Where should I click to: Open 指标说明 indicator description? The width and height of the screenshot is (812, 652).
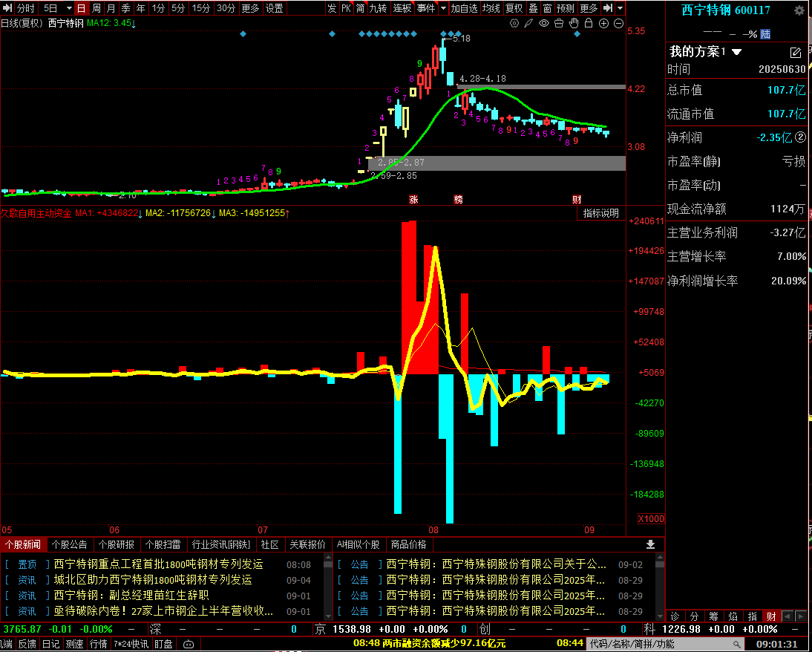(x=600, y=213)
